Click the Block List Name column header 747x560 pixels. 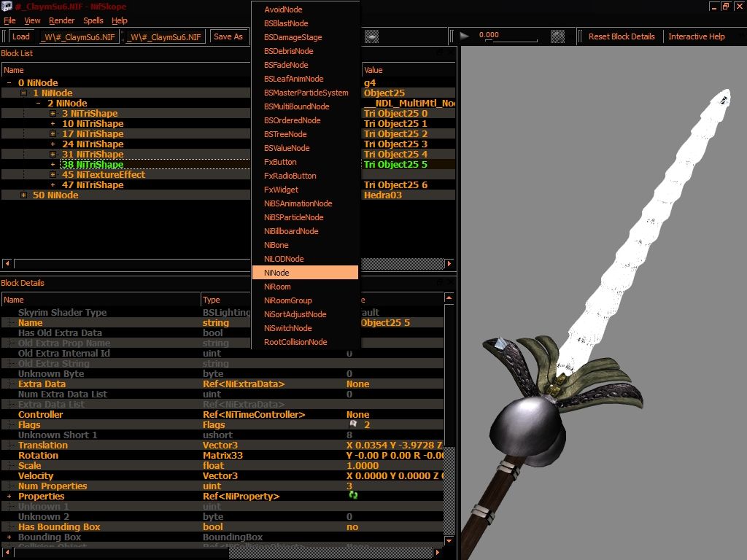(126, 70)
